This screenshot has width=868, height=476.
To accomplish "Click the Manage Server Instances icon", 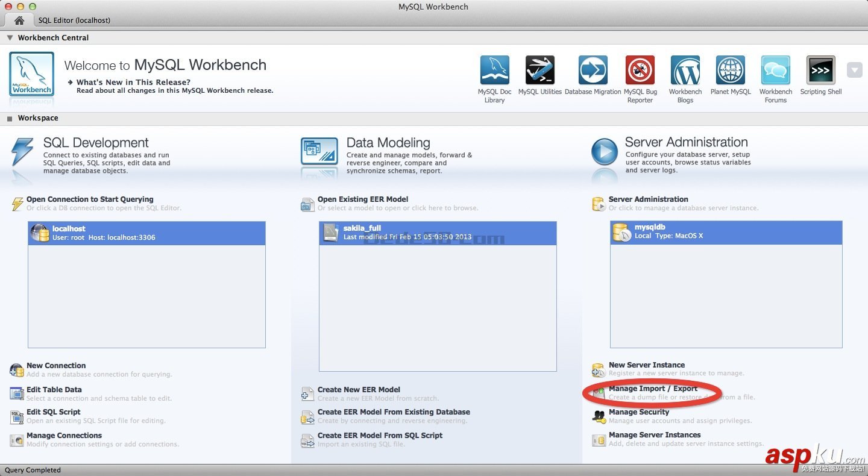I will [599, 439].
